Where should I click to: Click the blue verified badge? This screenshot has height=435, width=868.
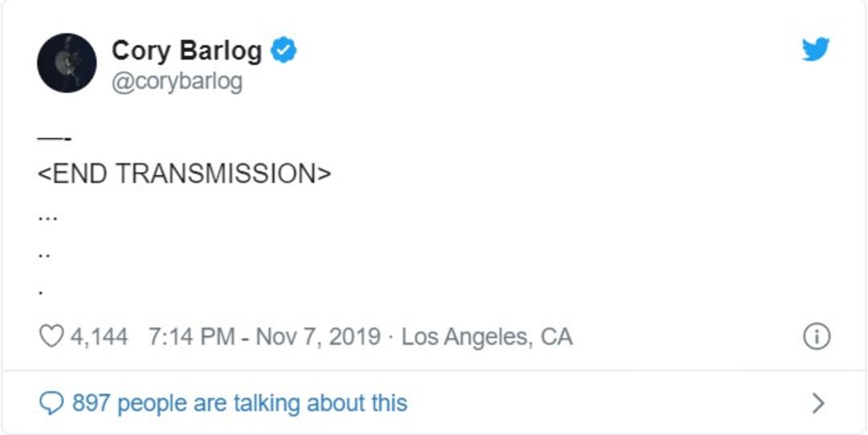283,50
